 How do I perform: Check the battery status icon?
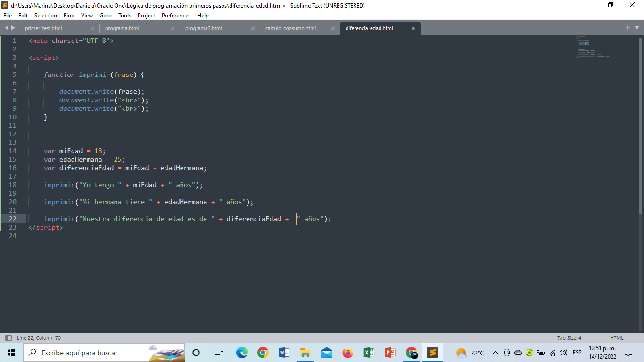tap(541, 353)
